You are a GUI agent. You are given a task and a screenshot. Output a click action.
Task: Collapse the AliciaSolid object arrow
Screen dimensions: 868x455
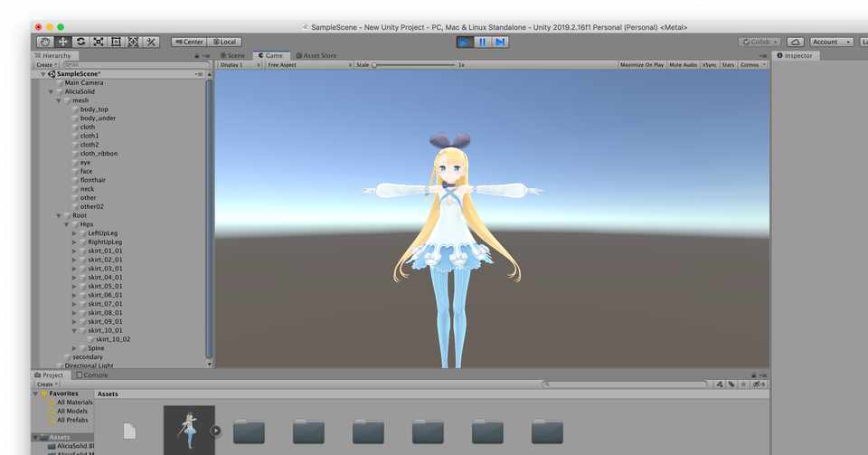pos(51,92)
